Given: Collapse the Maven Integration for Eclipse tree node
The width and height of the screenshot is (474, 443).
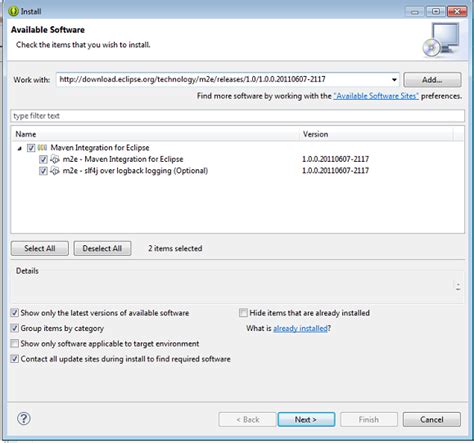Looking at the screenshot, I should pos(20,148).
